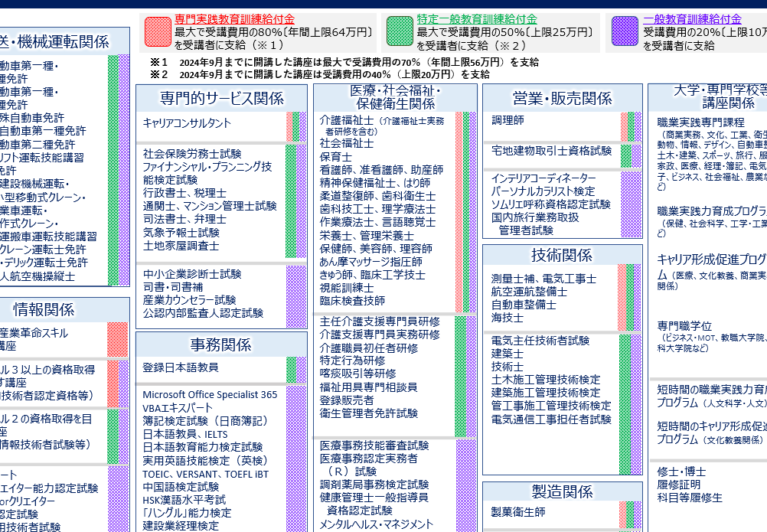
Task: Click the 宅地建物取引士資格試験 entry
Action: (551, 151)
